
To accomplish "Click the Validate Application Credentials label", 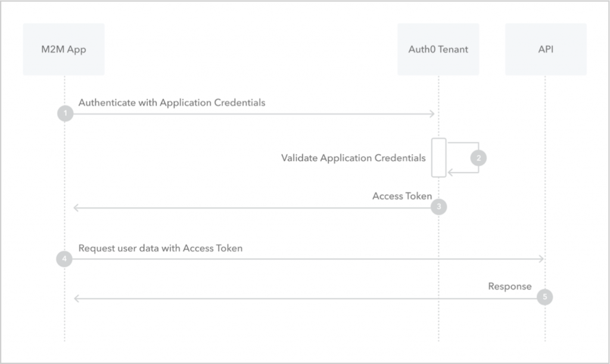I will click(x=353, y=158).
